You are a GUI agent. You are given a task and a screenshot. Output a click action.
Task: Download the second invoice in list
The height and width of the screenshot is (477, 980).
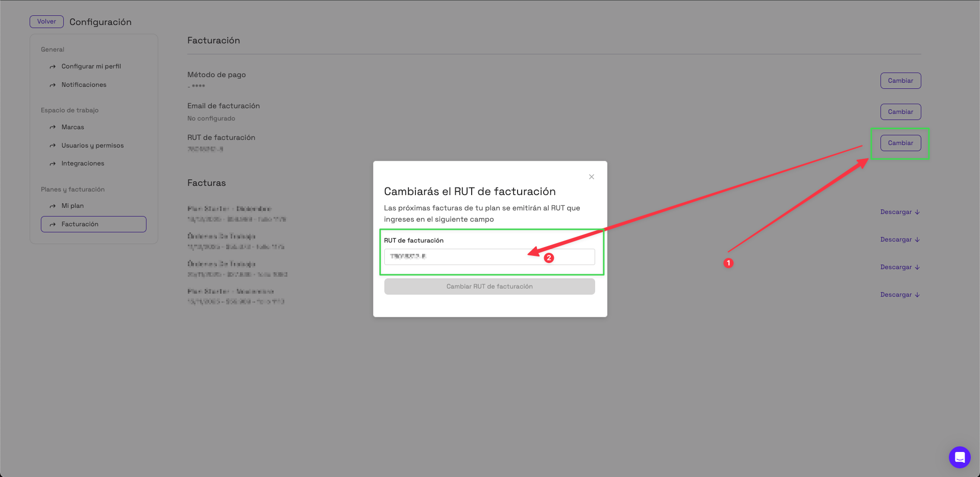[900, 240]
